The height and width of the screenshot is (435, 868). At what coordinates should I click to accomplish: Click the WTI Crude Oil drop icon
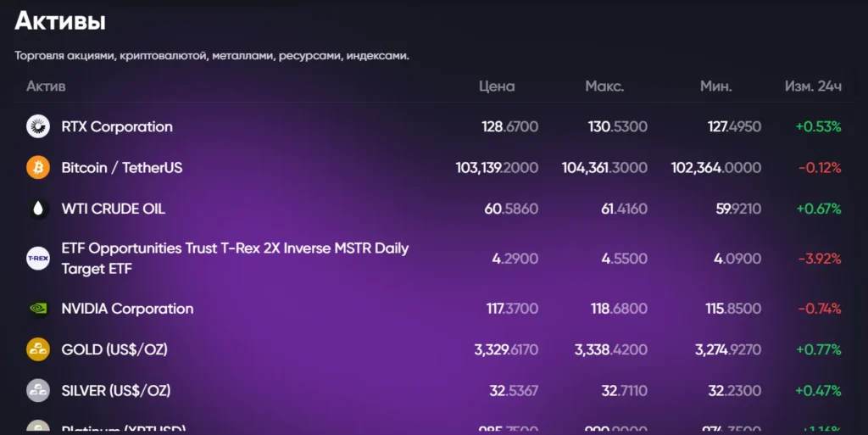click(x=38, y=209)
